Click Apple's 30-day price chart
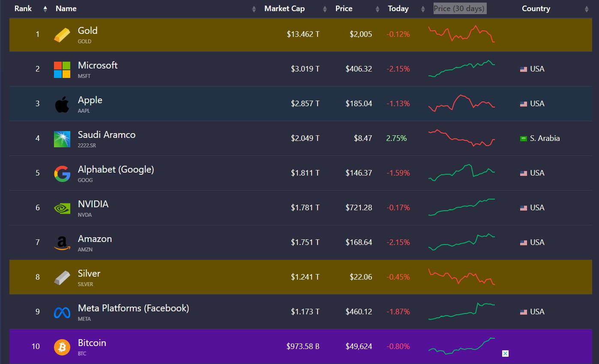Viewport: 599px width, 364px height. point(461,103)
